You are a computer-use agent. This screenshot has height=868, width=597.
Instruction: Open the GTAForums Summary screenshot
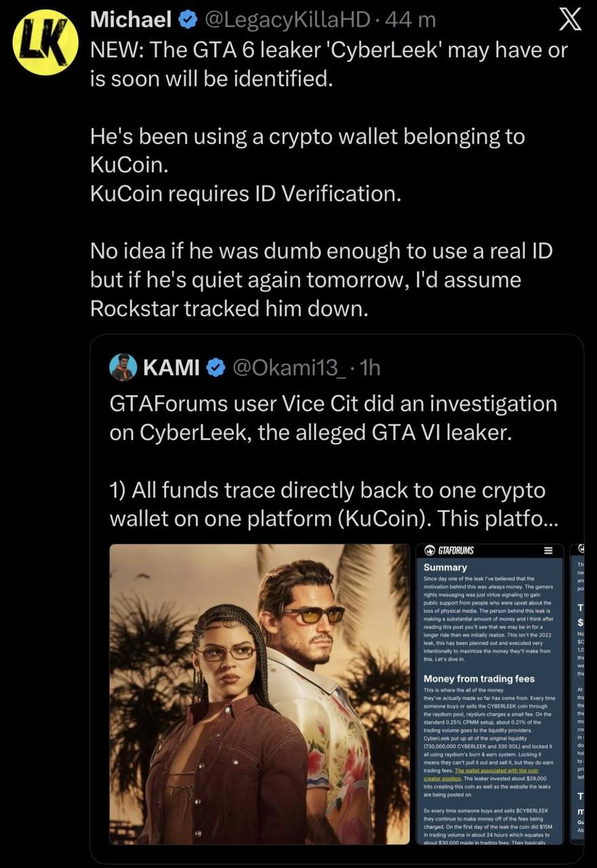489,694
